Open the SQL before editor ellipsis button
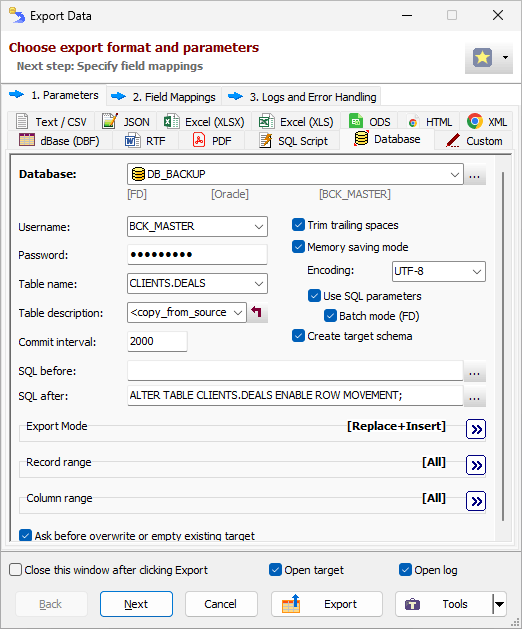This screenshot has width=522, height=629. coord(475,371)
